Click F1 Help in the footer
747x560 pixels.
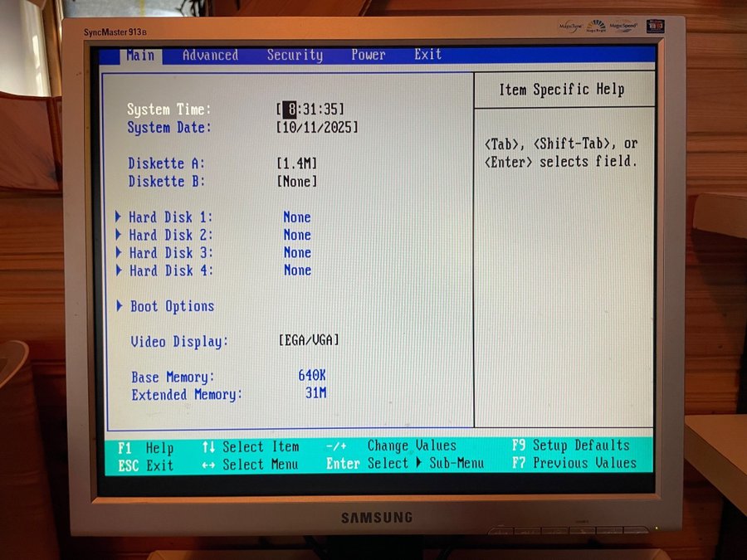pos(146,448)
